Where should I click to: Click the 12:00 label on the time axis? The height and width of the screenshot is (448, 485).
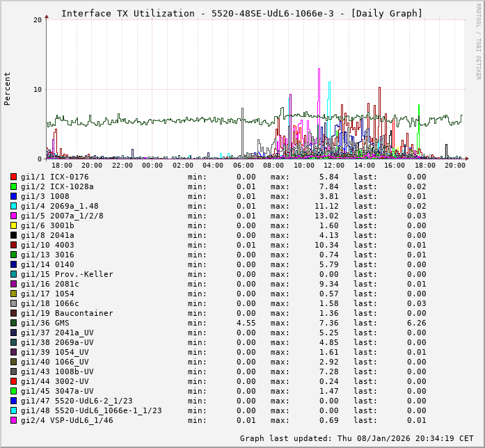tap(334, 165)
